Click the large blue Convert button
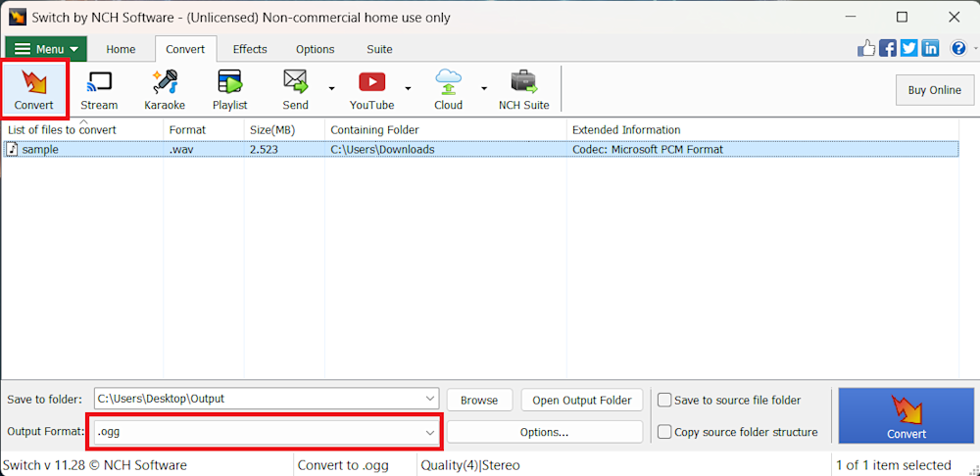 point(906,416)
